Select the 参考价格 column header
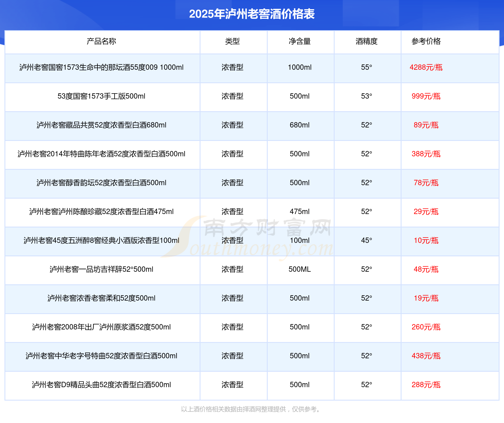This screenshot has height=423, width=504. click(426, 41)
